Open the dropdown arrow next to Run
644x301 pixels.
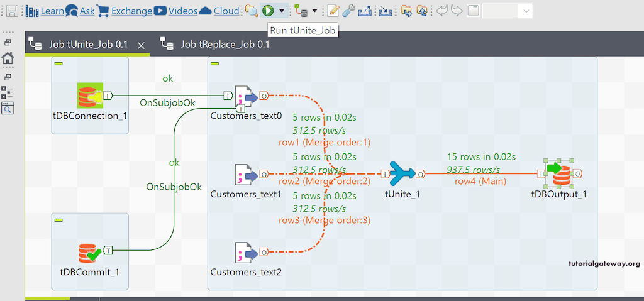click(282, 11)
